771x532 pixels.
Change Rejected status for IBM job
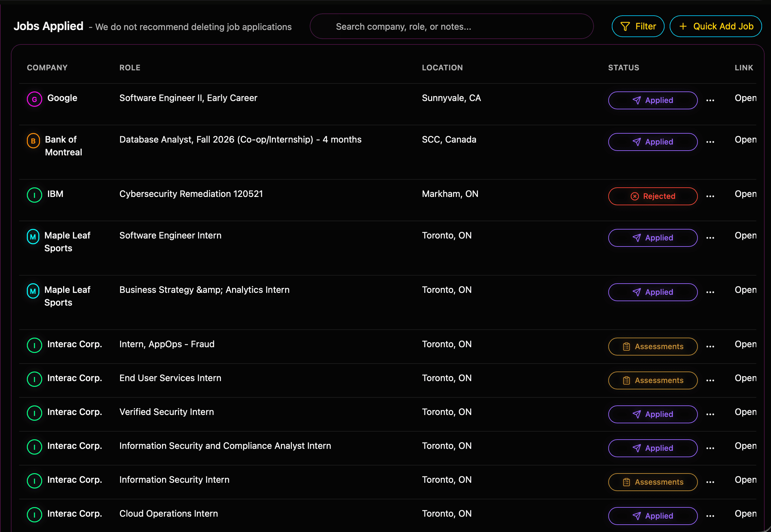[653, 196]
